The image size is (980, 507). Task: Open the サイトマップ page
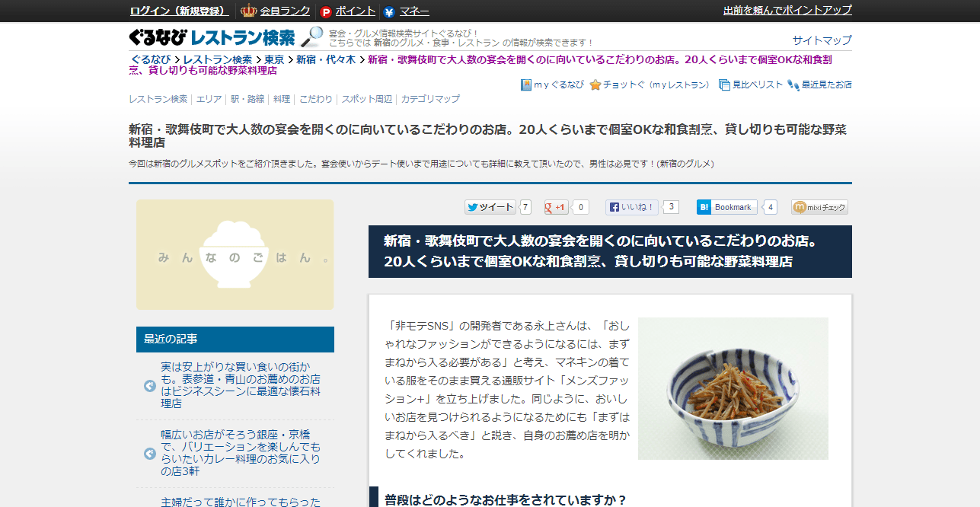pyautogui.click(x=820, y=39)
